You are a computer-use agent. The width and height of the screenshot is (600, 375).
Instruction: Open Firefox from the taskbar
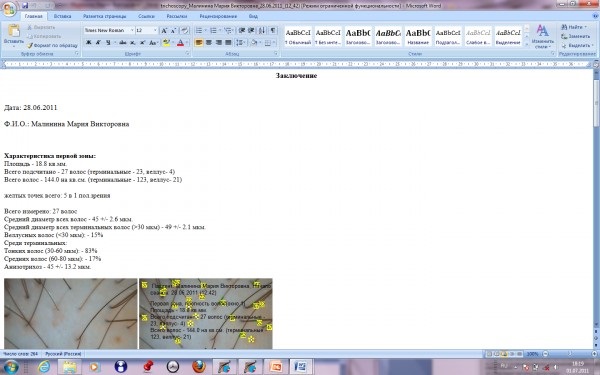(199, 366)
